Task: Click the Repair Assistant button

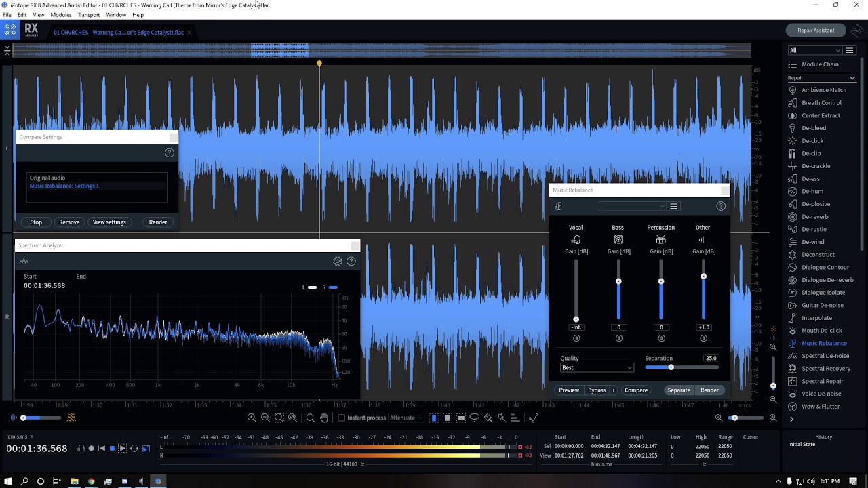Action: 816,30
